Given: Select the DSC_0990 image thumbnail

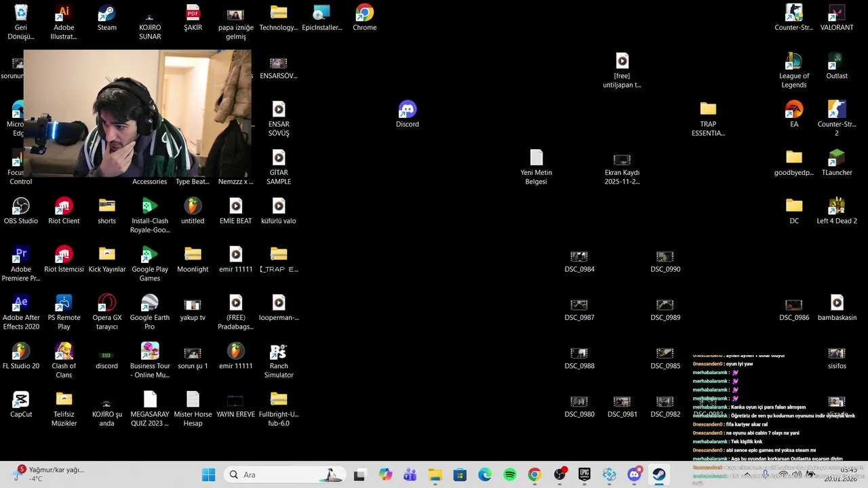Looking at the screenshot, I should pos(665,262).
